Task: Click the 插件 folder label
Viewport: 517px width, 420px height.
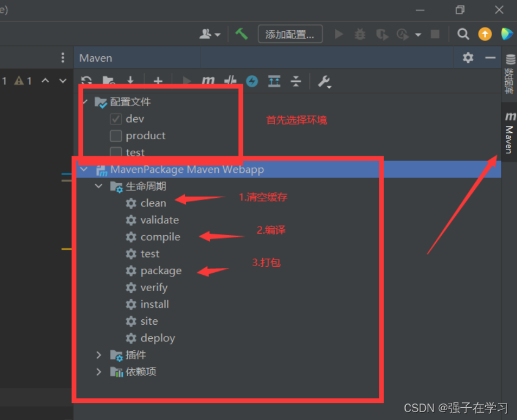Action: [x=136, y=355]
